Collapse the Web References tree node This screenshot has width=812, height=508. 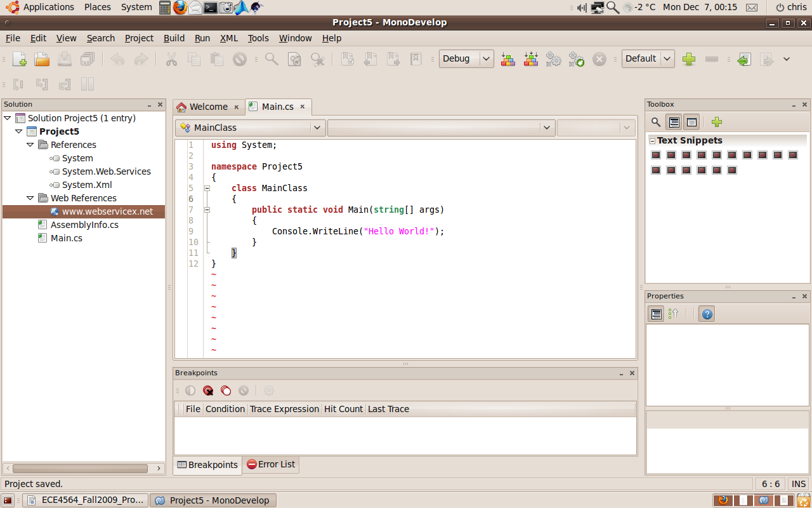click(x=30, y=197)
